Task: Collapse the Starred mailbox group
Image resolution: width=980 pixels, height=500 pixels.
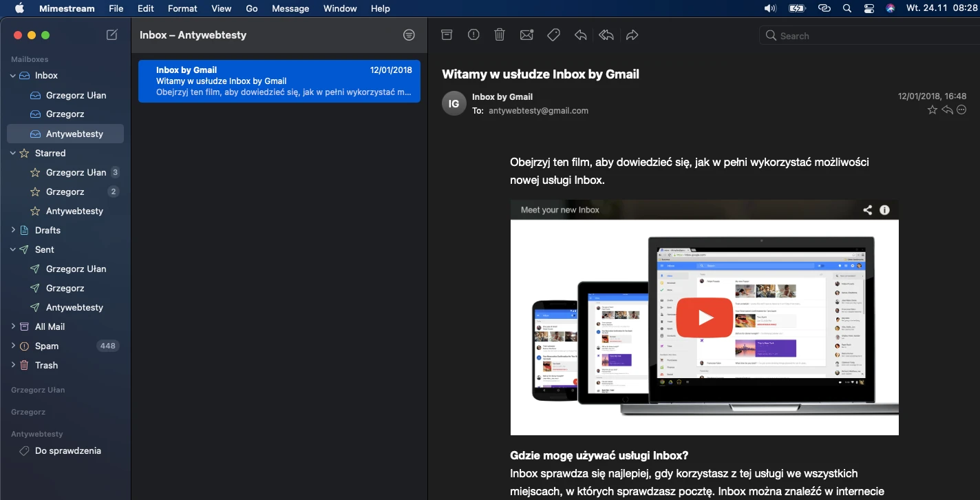Action: (12, 153)
